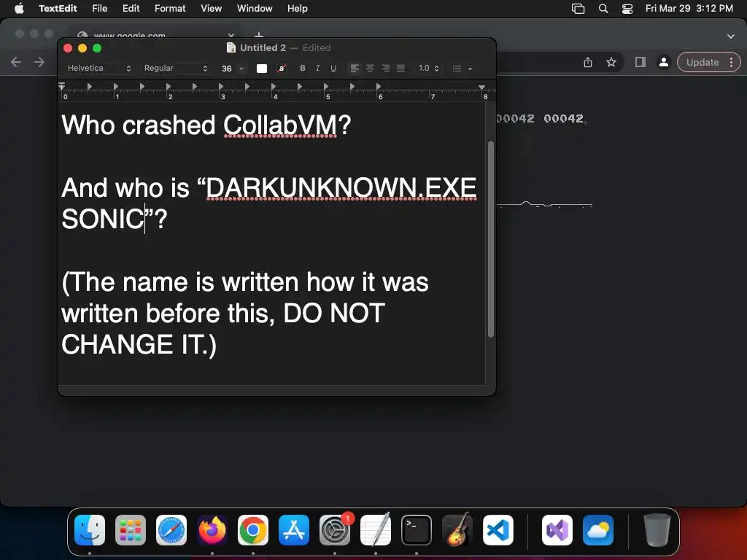Click the Untitled 2 document icon

(x=231, y=47)
